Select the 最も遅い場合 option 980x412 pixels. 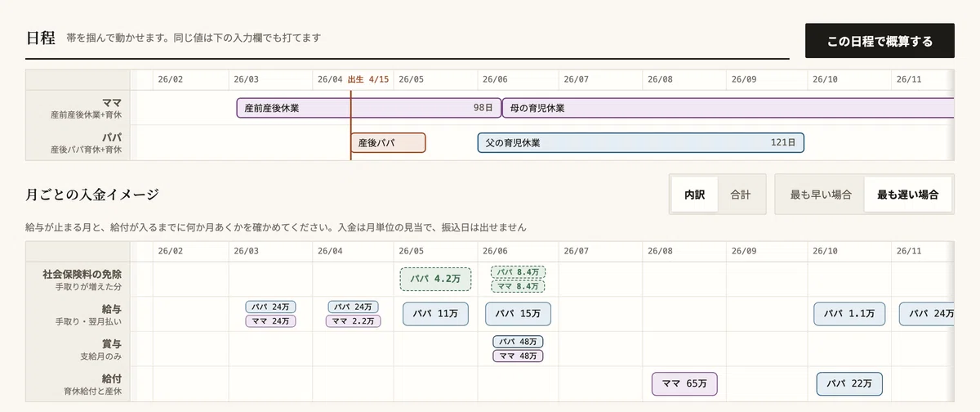[x=907, y=195]
